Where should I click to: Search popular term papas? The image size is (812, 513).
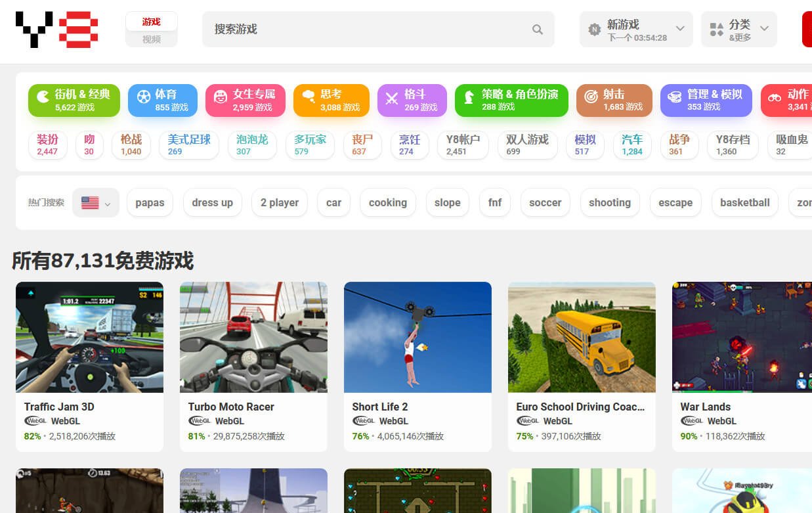[x=150, y=202]
